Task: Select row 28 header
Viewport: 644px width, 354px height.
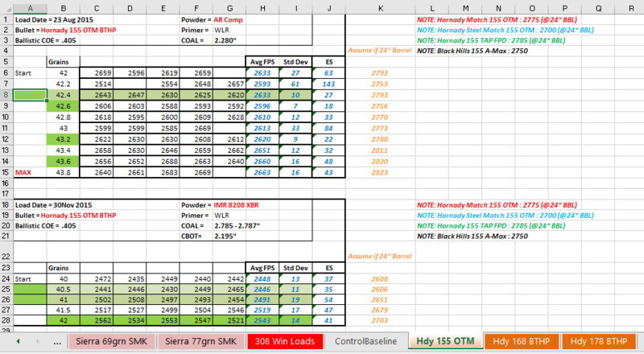Action: [x=6, y=320]
